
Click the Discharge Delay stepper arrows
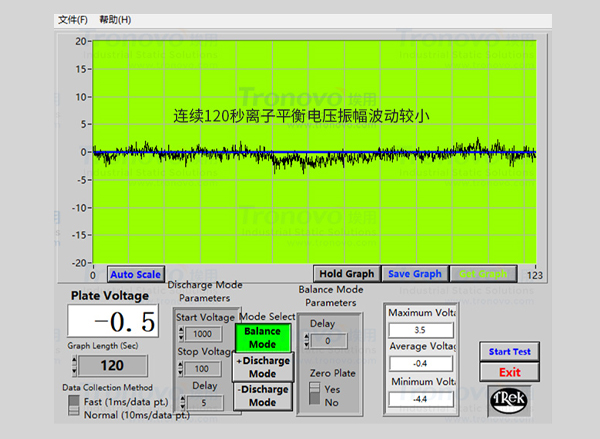[183, 403]
